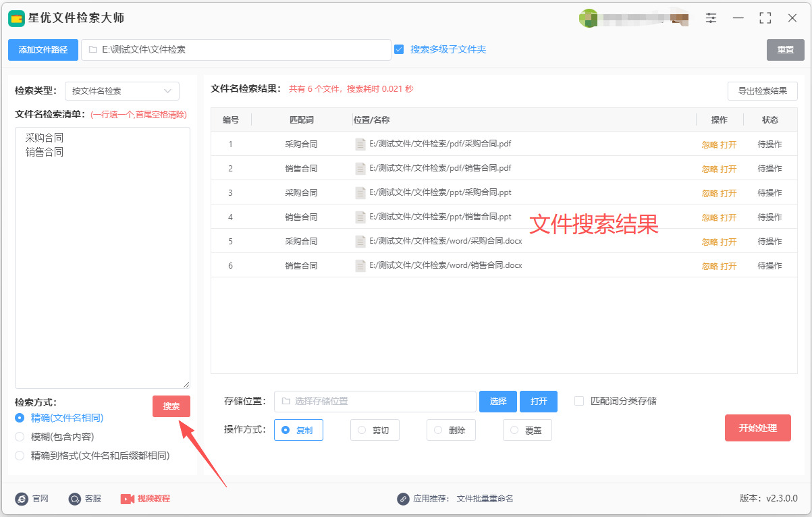Open 官网 browser icon in footer

click(x=21, y=499)
